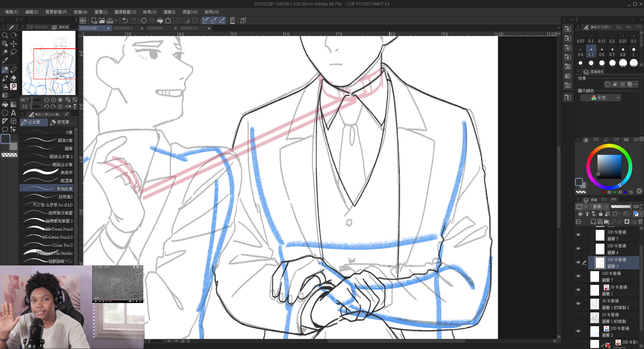Hide the 圖層 2 layer

(x=578, y=331)
